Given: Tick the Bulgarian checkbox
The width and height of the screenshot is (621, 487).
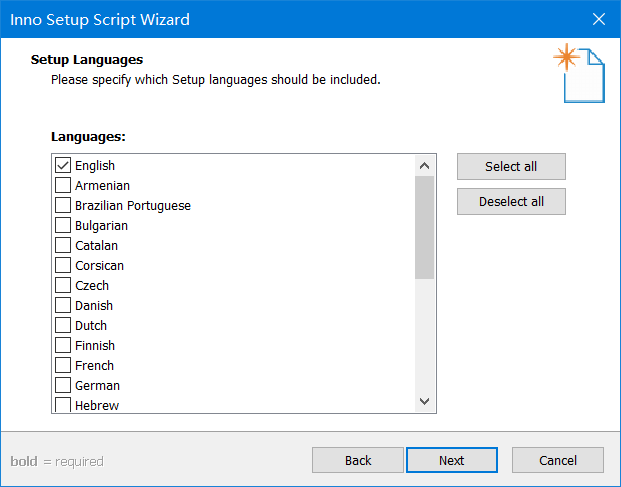Looking at the screenshot, I should tap(63, 225).
